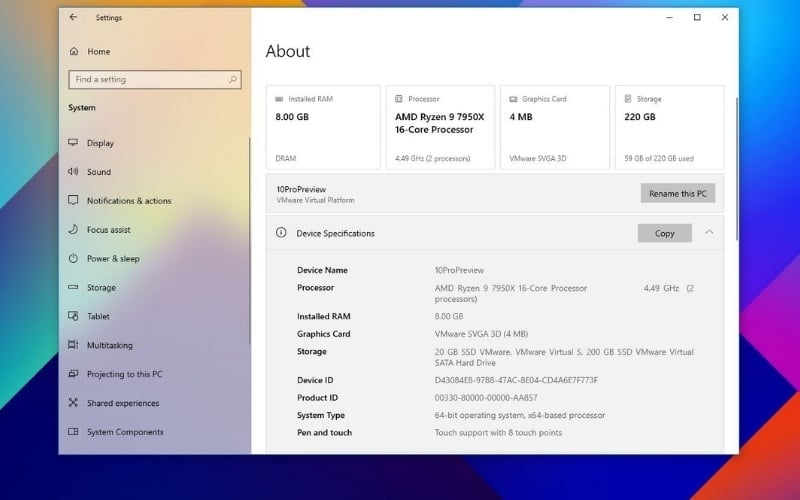Select the Display icon in sidebar
The height and width of the screenshot is (500, 800).
point(73,143)
